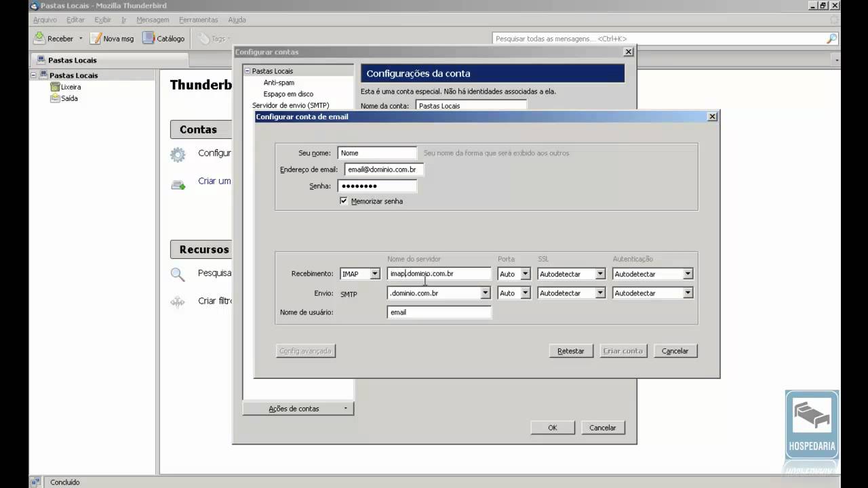Click the Nome de usuário field
Viewport: 868px width, 488px height.
click(x=439, y=312)
